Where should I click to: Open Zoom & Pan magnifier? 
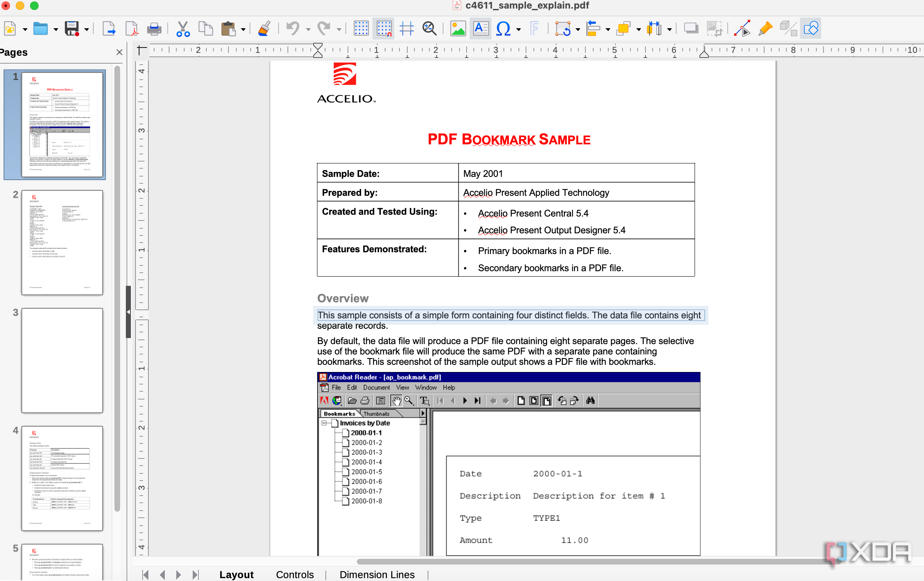point(429,29)
